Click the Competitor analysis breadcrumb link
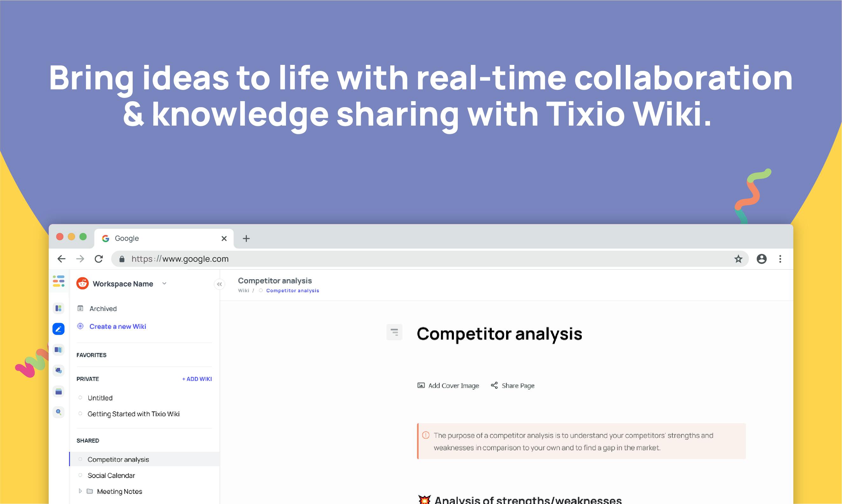This screenshot has height=504, width=842. (293, 290)
